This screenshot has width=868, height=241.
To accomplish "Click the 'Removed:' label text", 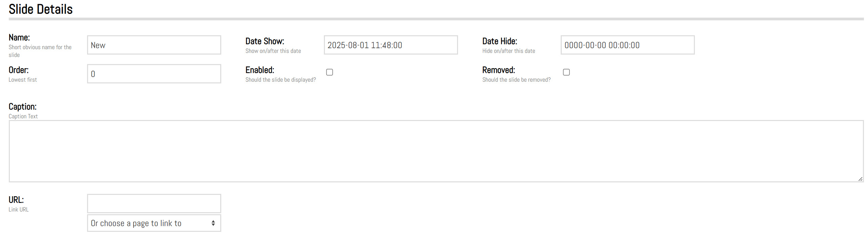I will point(498,70).
